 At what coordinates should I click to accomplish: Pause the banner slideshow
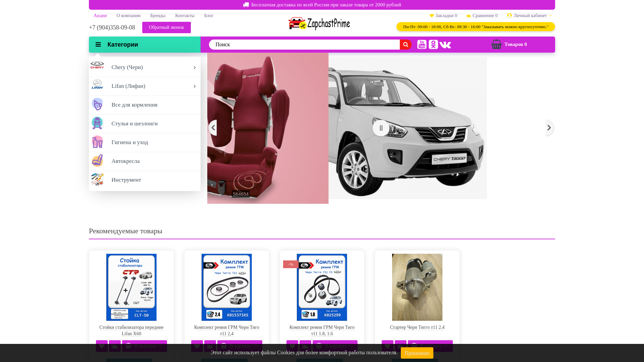(381, 128)
